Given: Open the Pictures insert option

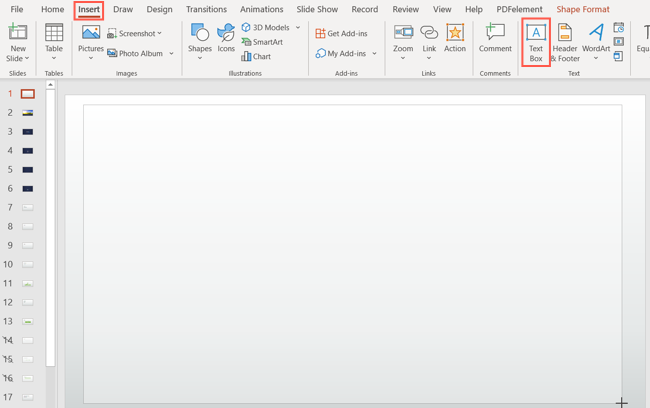Looking at the screenshot, I should click(x=91, y=39).
